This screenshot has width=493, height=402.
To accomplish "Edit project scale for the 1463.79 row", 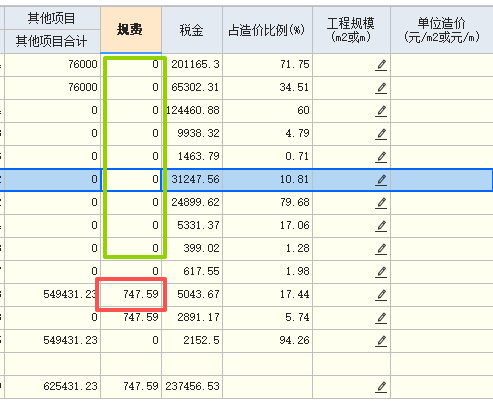I will [381, 157].
